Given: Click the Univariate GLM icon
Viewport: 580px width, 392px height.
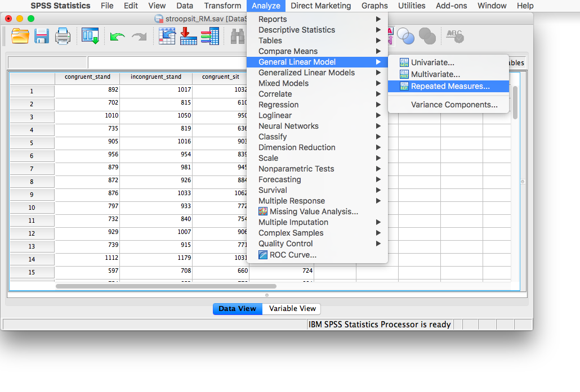Looking at the screenshot, I should pos(404,62).
